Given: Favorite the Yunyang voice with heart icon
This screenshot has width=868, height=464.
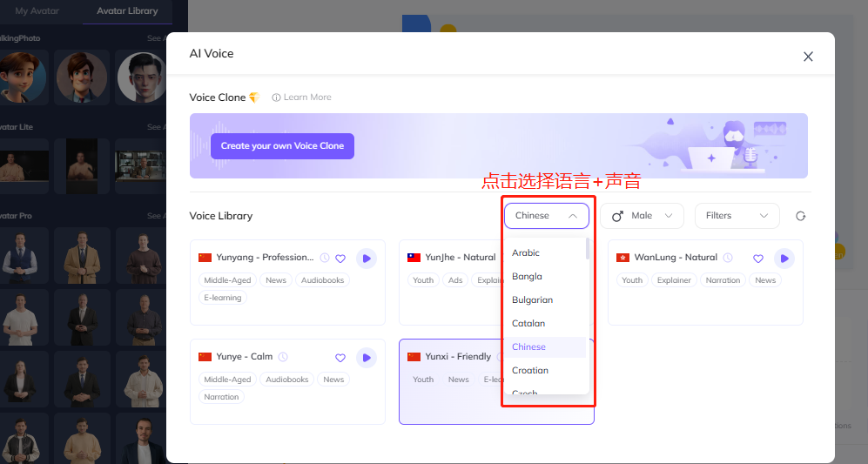Looking at the screenshot, I should click(x=340, y=259).
